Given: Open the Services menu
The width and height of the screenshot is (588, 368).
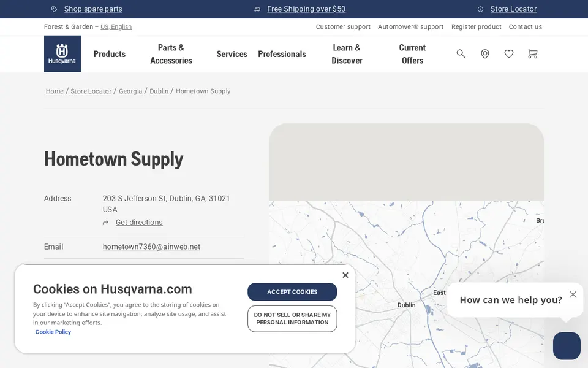Looking at the screenshot, I should (232, 54).
